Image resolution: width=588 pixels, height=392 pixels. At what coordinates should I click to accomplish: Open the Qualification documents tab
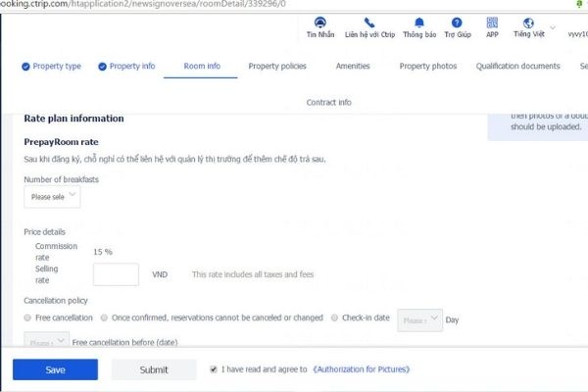point(517,66)
